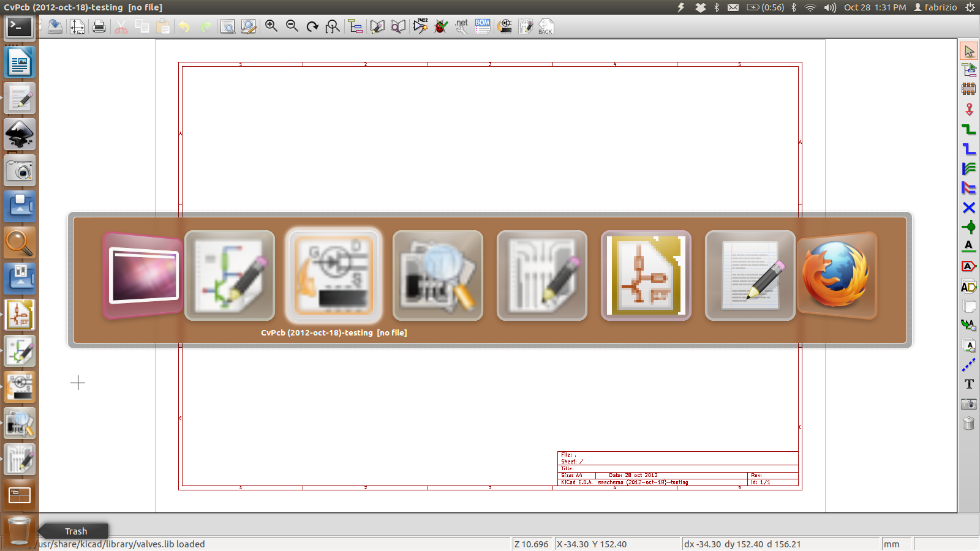Open the hierarchy navigator in the top toolbar
The image size is (980, 551).
(x=355, y=26)
